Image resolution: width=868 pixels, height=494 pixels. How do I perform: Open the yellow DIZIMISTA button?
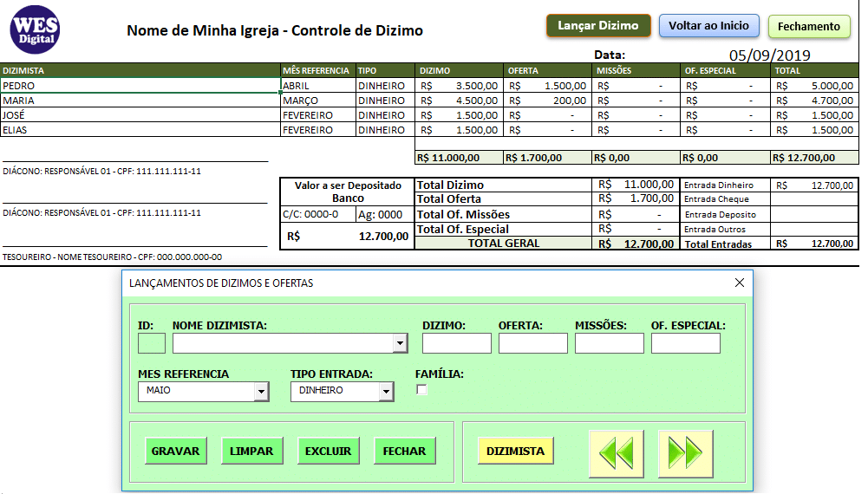pyautogui.click(x=515, y=451)
